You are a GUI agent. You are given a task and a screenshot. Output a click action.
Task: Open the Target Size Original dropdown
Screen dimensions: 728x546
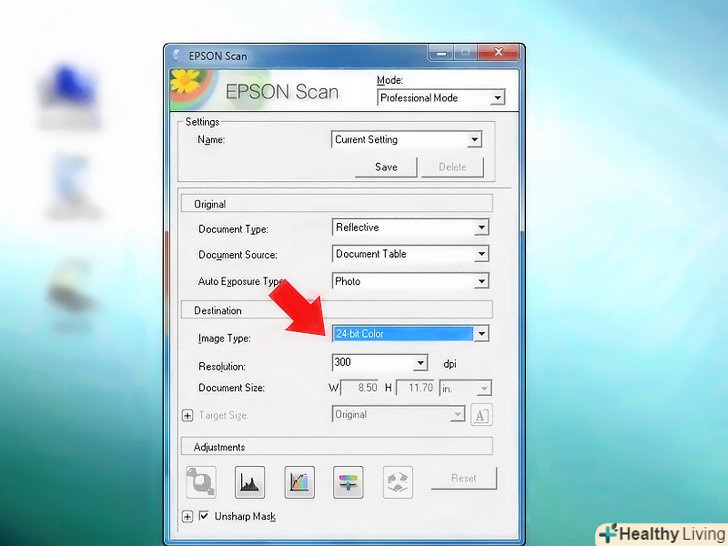coord(398,414)
